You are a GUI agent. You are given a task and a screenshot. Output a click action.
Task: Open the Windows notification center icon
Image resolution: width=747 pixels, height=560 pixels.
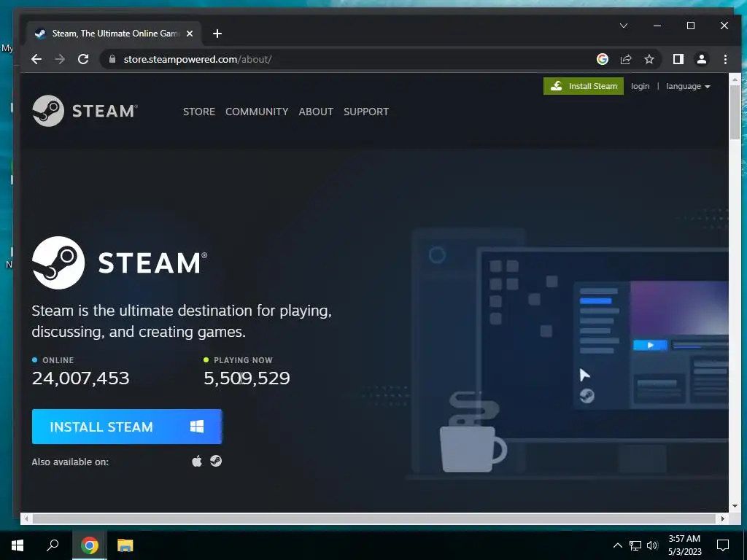[x=723, y=545]
